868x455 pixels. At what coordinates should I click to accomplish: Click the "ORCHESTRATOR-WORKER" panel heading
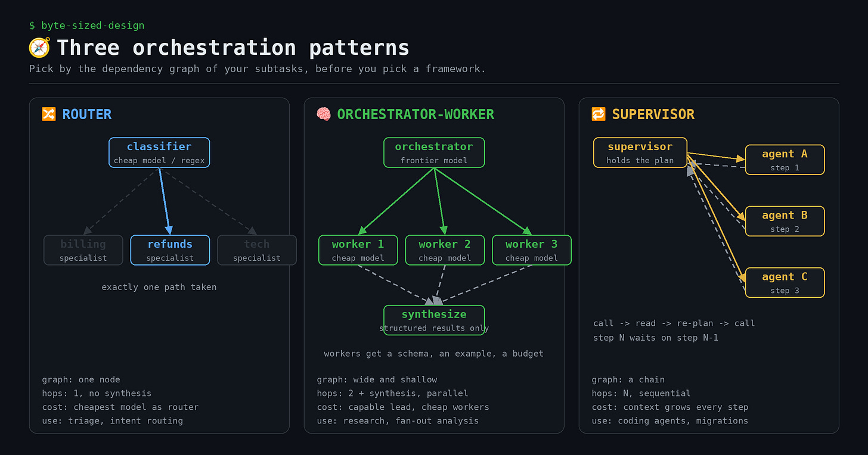click(x=416, y=114)
